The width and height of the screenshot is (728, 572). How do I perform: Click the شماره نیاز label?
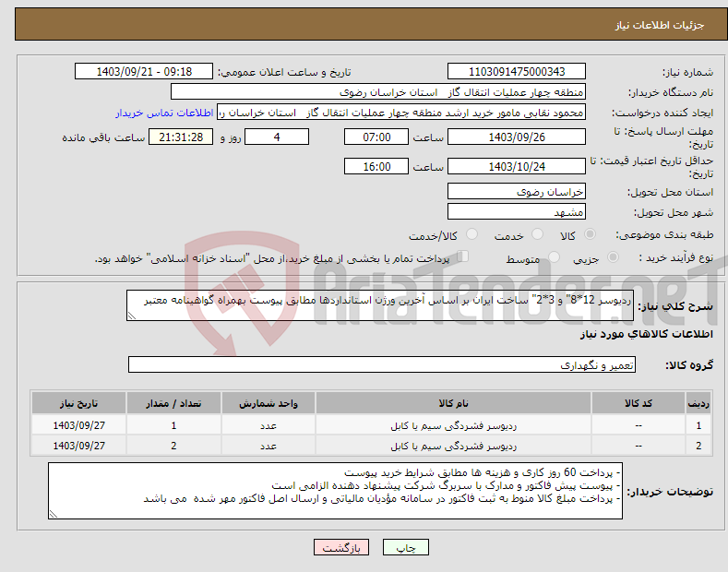(687, 72)
